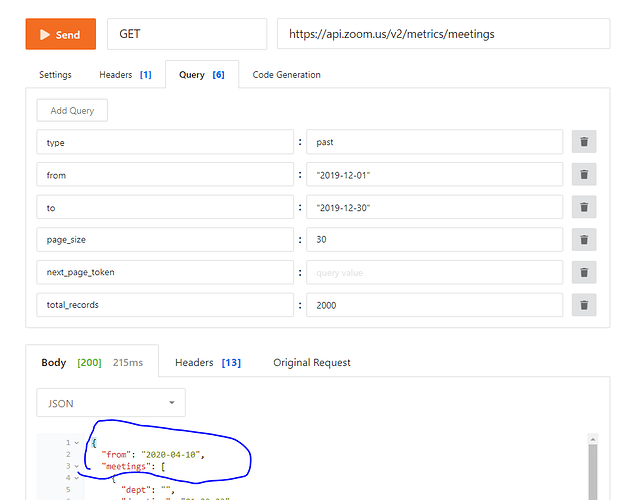624x500 pixels.
Task: Open the Code Generation tab
Action: 287,75
